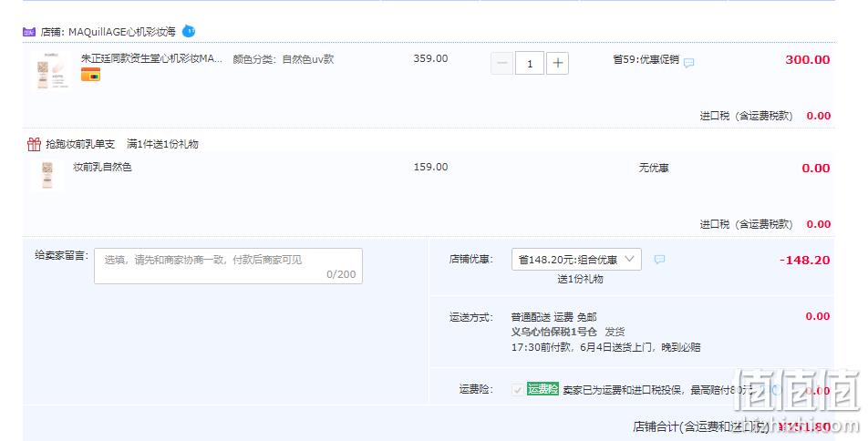Open the blue Wangwang chat icon

[x=189, y=32]
